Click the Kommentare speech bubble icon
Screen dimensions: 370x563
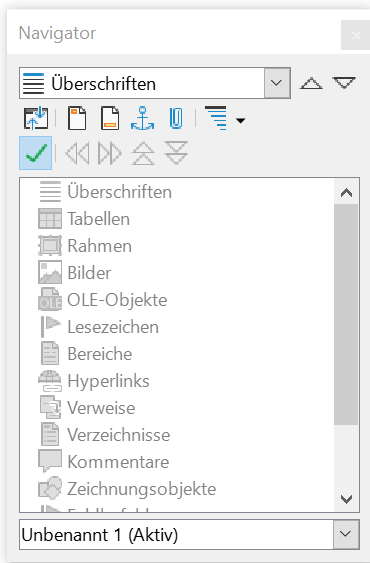50,461
